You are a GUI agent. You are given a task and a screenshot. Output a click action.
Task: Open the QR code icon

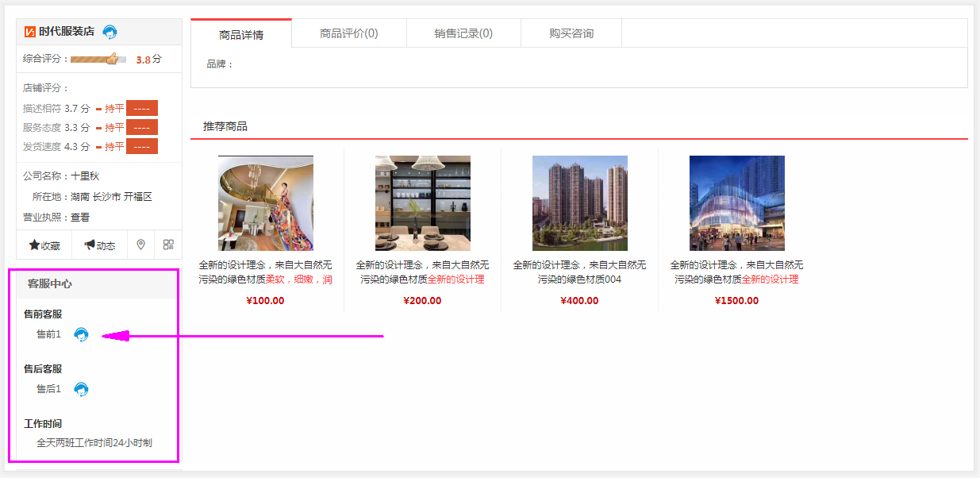pyautogui.click(x=168, y=245)
